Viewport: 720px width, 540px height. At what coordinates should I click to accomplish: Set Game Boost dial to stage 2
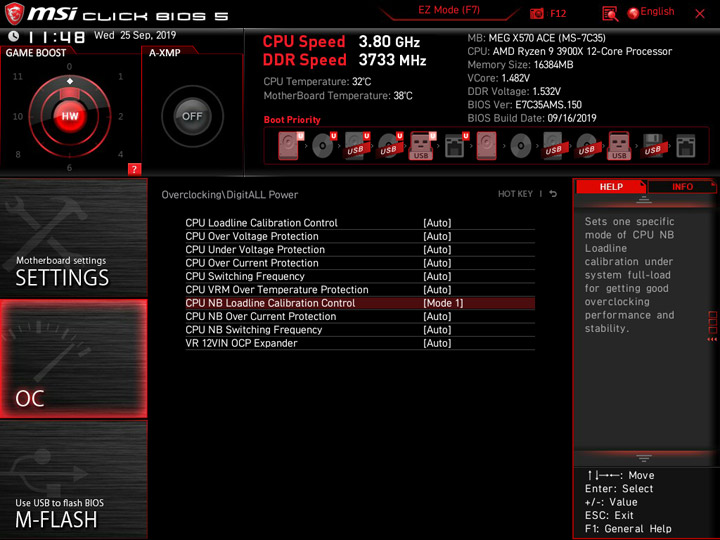(121, 116)
